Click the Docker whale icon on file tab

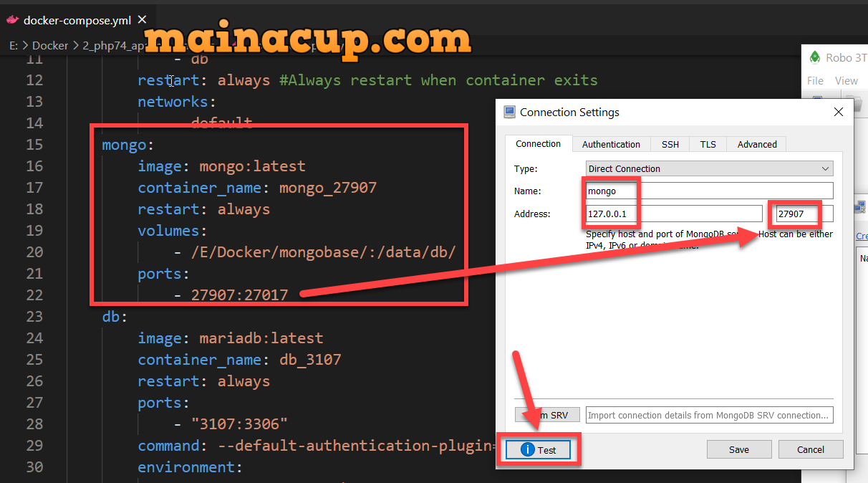[x=12, y=20]
